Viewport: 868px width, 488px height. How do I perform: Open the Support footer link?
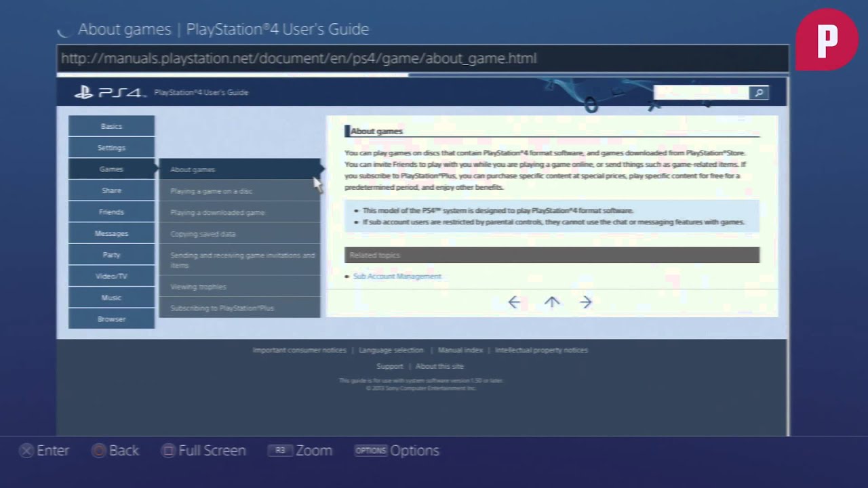coord(390,367)
